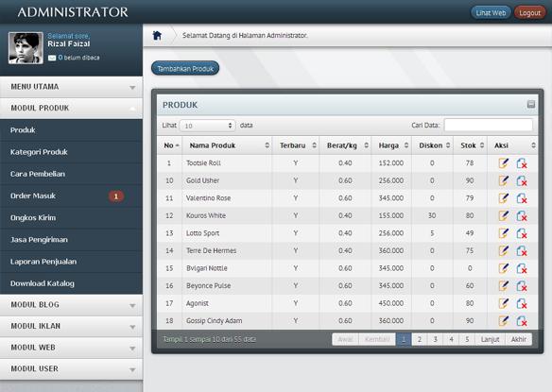Edit the Valentino Rose product
The height and width of the screenshot is (392, 552).
pos(504,198)
